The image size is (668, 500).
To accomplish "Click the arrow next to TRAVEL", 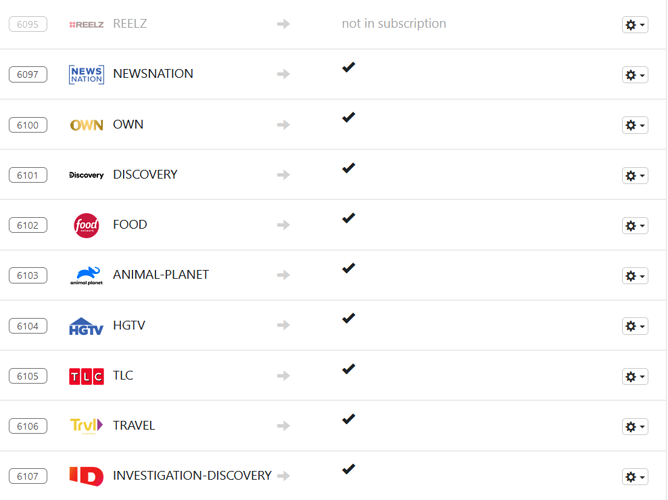I will click(x=284, y=426).
